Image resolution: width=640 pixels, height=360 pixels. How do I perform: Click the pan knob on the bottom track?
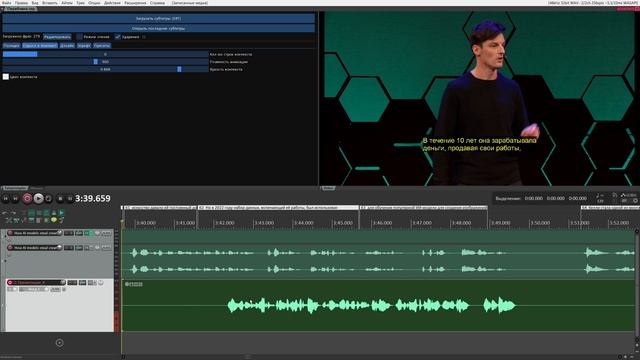pos(101,282)
